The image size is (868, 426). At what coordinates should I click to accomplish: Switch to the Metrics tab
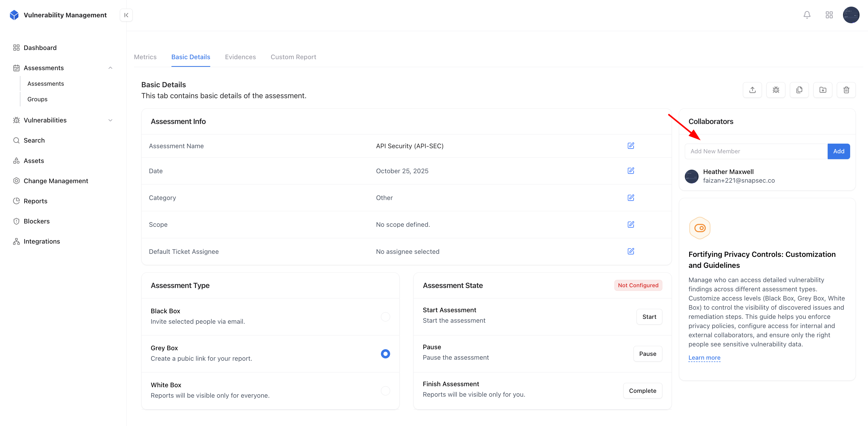coord(145,57)
